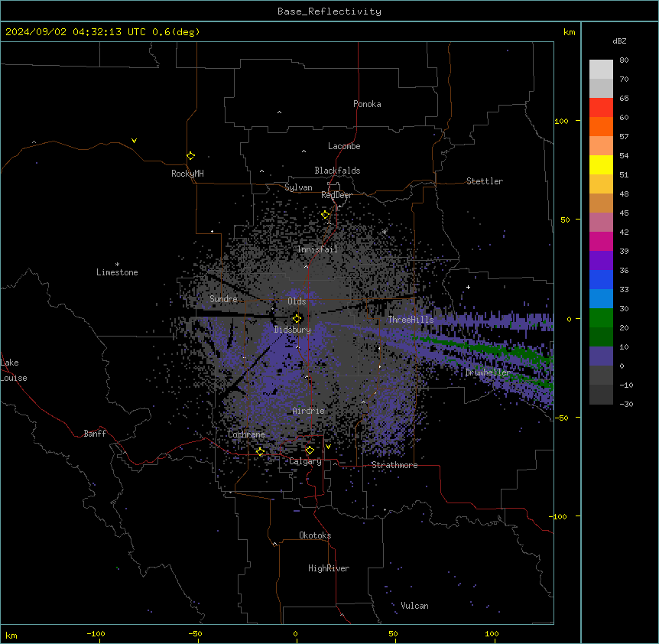Viewport: 659px width, 644px height.
Task: Click the blue 36 dBZ legend swatch
Action: click(x=601, y=279)
